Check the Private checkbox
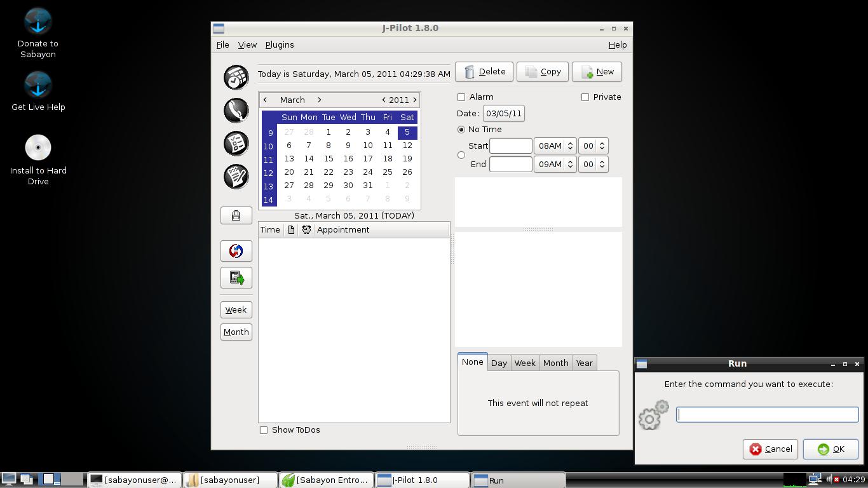868x488 pixels. (x=585, y=97)
